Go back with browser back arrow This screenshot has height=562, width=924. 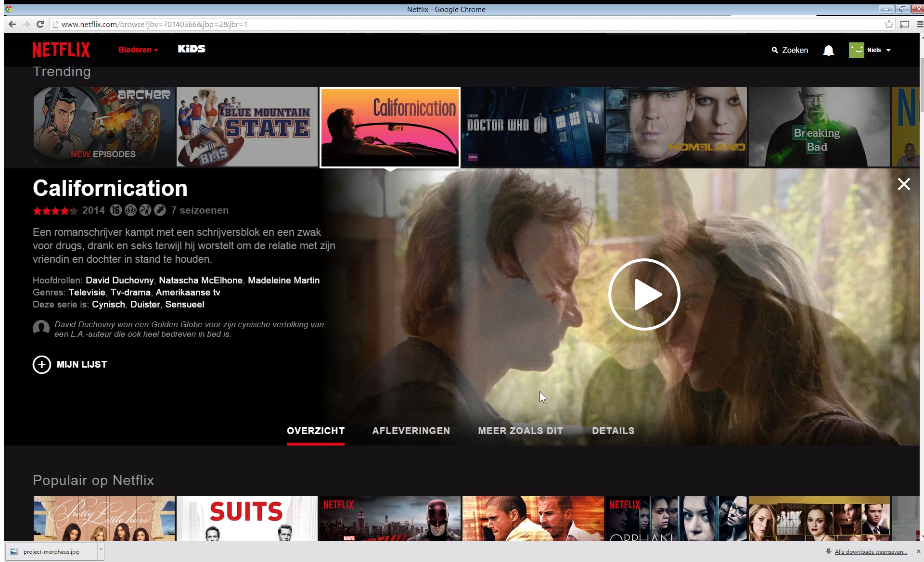coord(12,25)
